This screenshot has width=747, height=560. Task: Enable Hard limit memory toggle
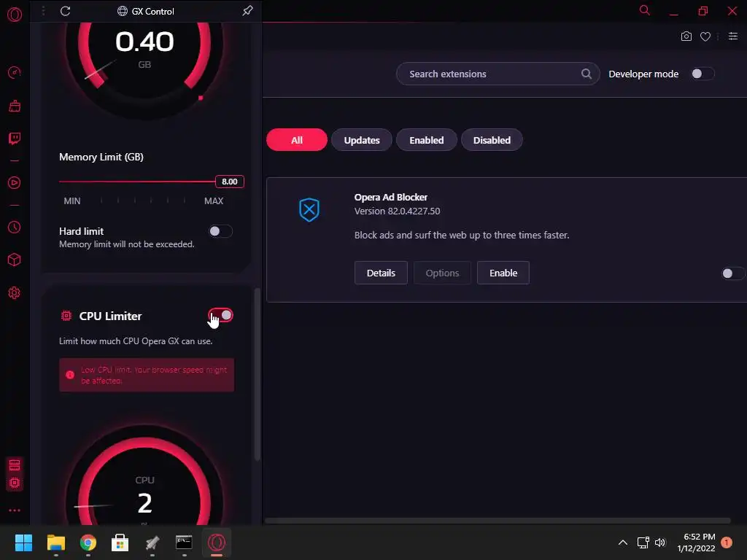point(220,231)
